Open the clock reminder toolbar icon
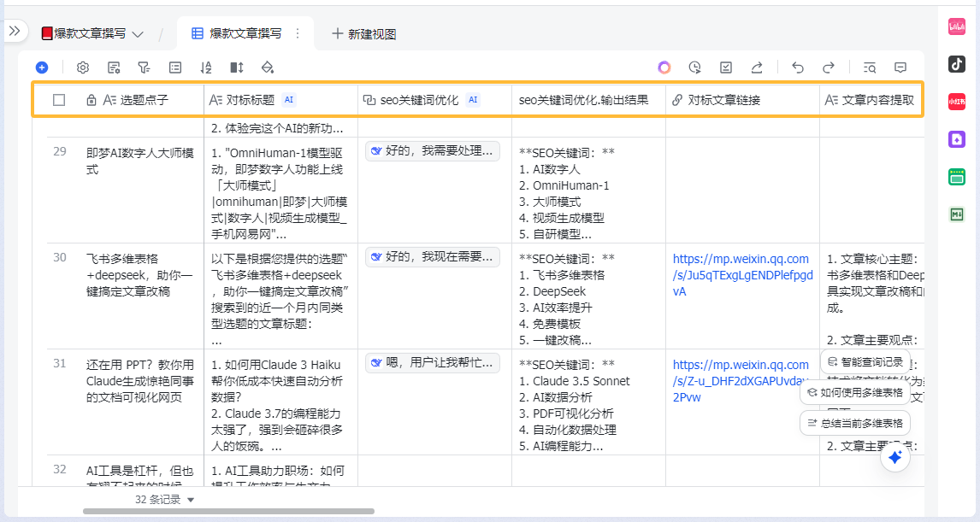Screen dimensions: 980x522 (695, 67)
